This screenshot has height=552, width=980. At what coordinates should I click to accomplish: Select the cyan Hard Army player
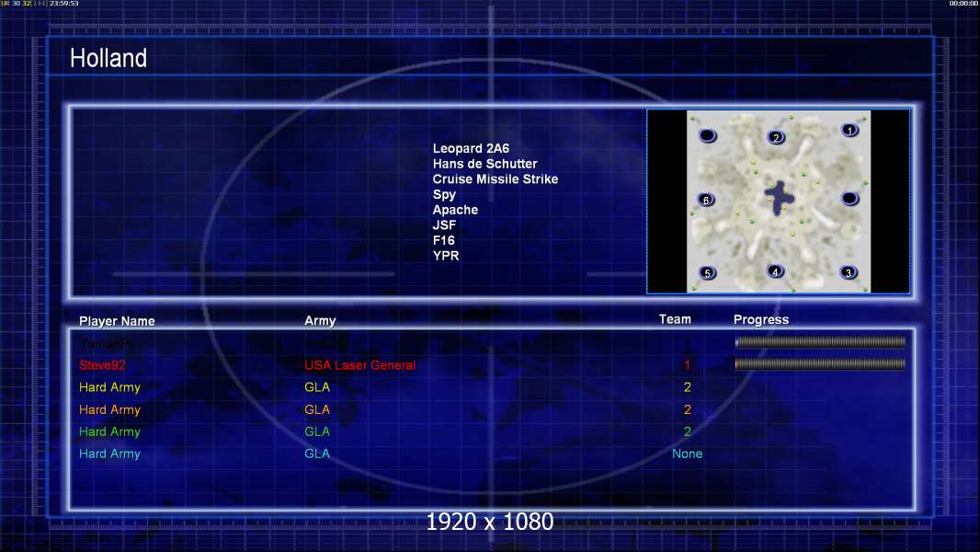109,454
